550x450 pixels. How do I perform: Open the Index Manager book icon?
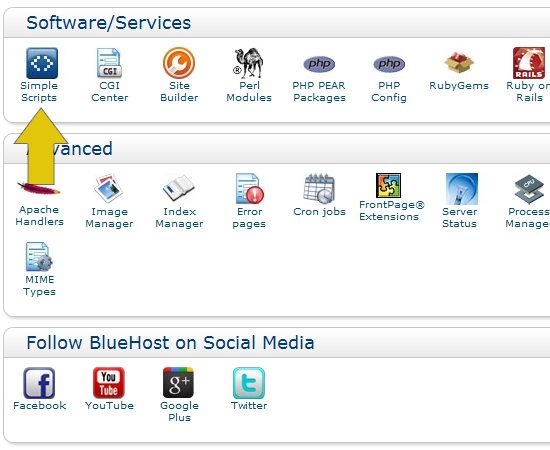[179, 188]
